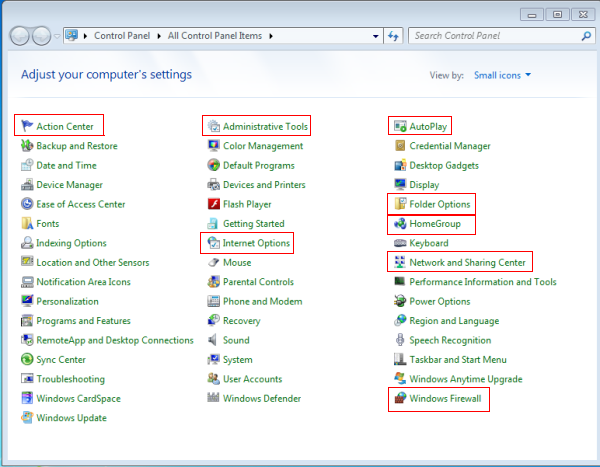Viewport: 600px width, 467px height.
Task: Click the Windows Update icon
Action: [27, 417]
